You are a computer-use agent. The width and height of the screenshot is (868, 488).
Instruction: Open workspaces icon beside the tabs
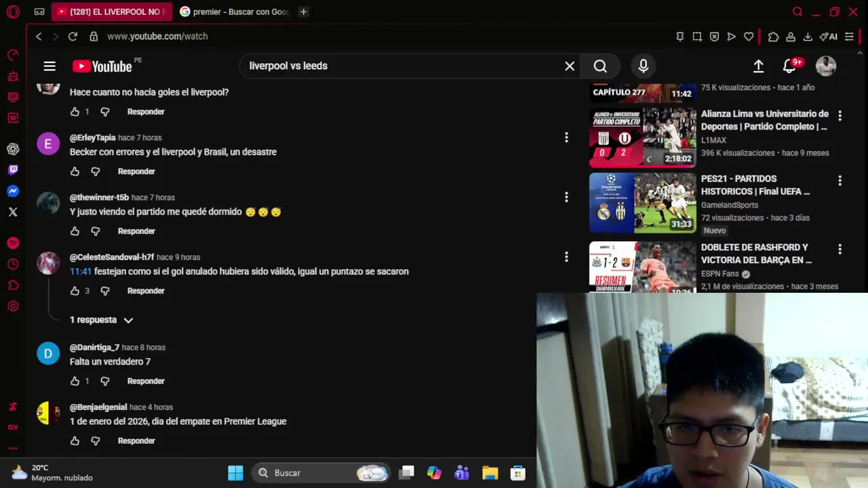[39, 12]
